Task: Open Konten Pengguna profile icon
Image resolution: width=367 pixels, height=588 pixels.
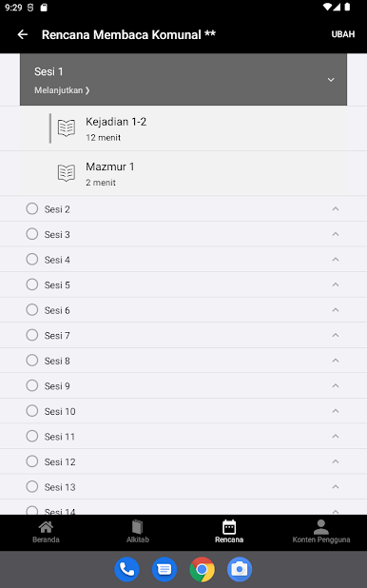Action: click(321, 527)
